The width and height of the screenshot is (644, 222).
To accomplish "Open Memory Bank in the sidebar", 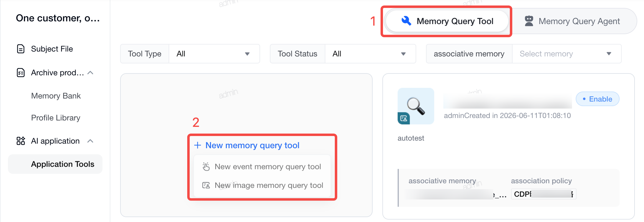I will click(x=56, y=96).
